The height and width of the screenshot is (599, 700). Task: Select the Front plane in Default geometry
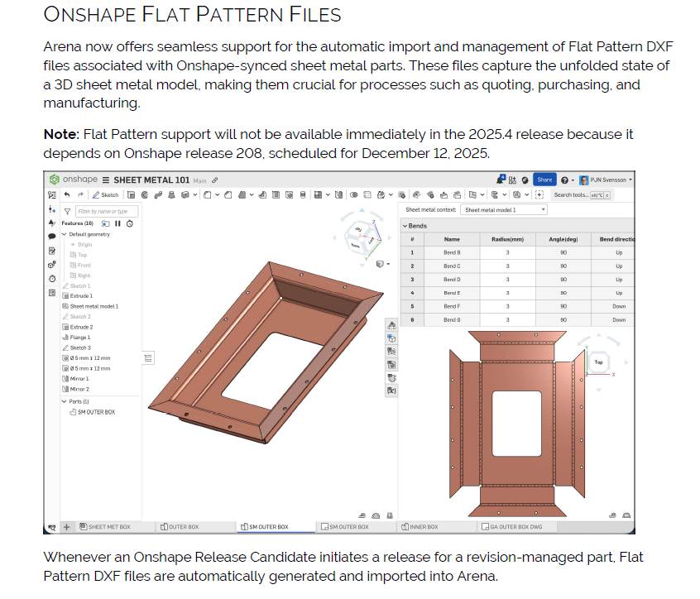point(80,265)
